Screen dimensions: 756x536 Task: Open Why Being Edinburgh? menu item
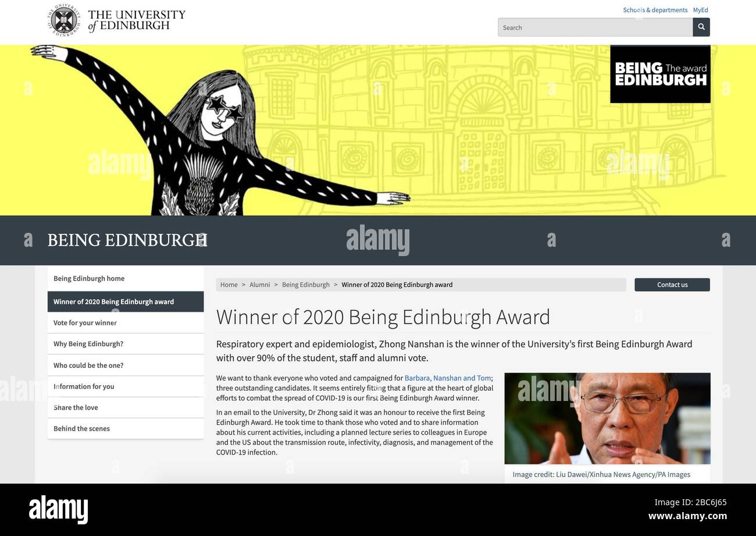126,344
